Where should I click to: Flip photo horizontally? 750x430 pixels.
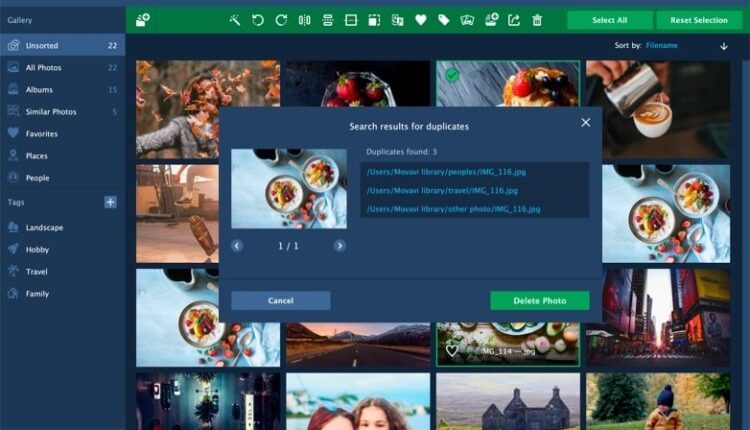305,20
